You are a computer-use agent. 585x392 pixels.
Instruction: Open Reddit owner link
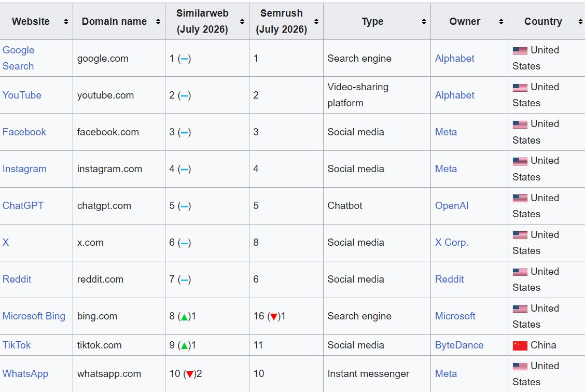(449, 279)
